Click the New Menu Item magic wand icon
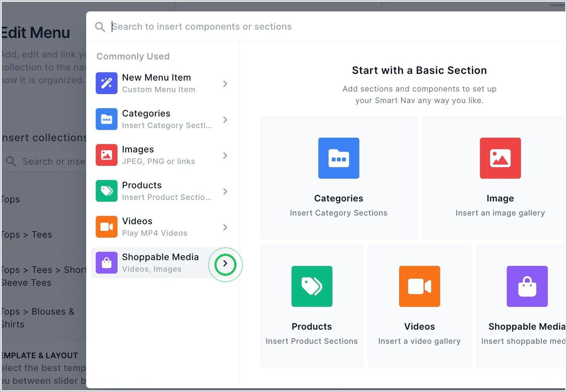The height and width of the screenshot is (392, 567). click(106, 83)
